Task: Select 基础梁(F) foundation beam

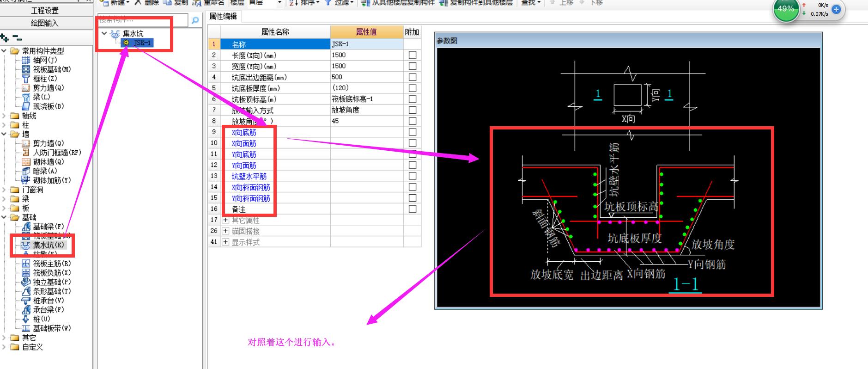Action: 48,227
